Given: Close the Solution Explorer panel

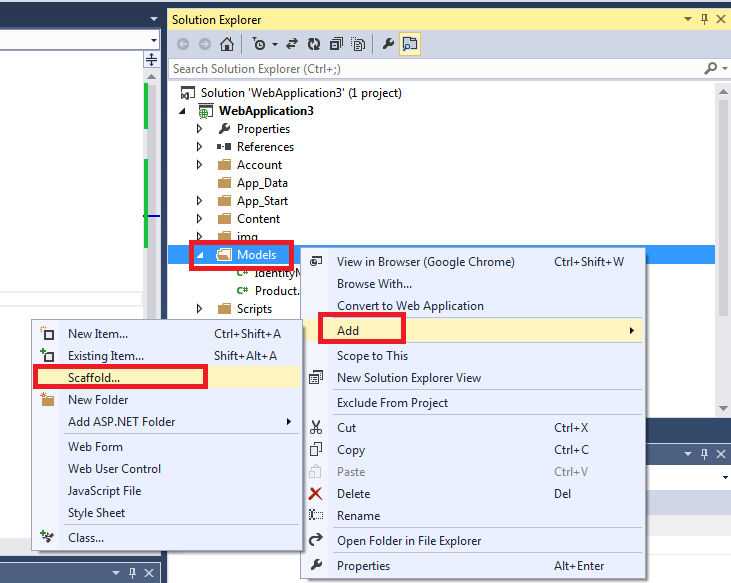Looking at the screenshot, I should (721, 19).
